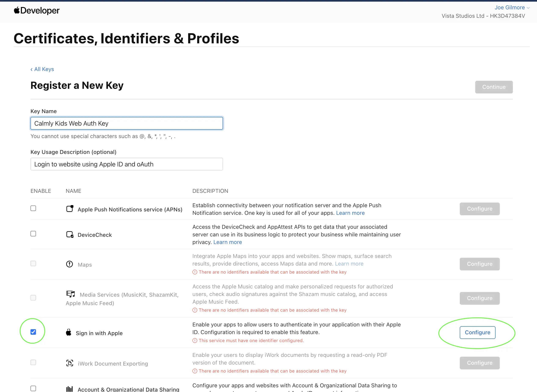Uncheck the Sign in with Apple checkbox
537x392 pixels.
(33, 332)
